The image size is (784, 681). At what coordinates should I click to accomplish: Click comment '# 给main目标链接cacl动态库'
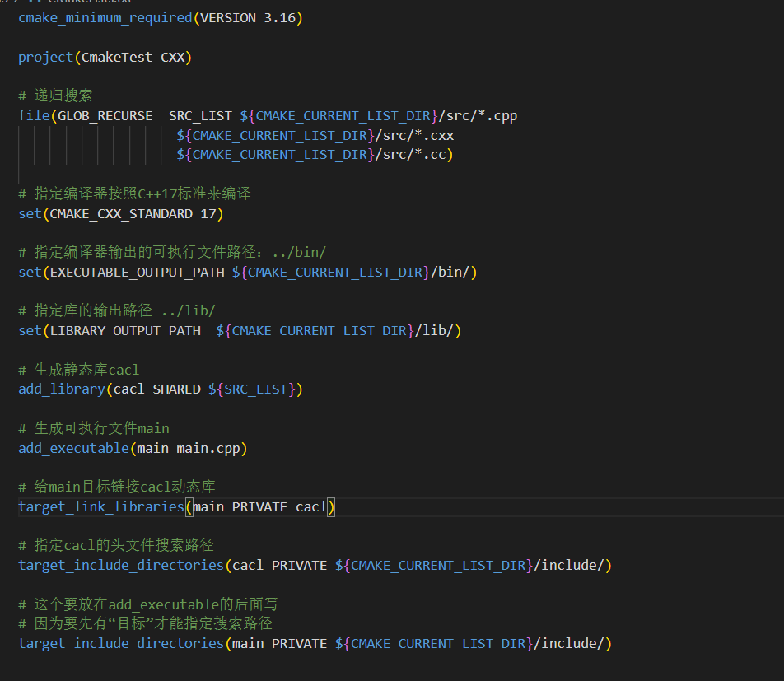(x=116, y=487)
